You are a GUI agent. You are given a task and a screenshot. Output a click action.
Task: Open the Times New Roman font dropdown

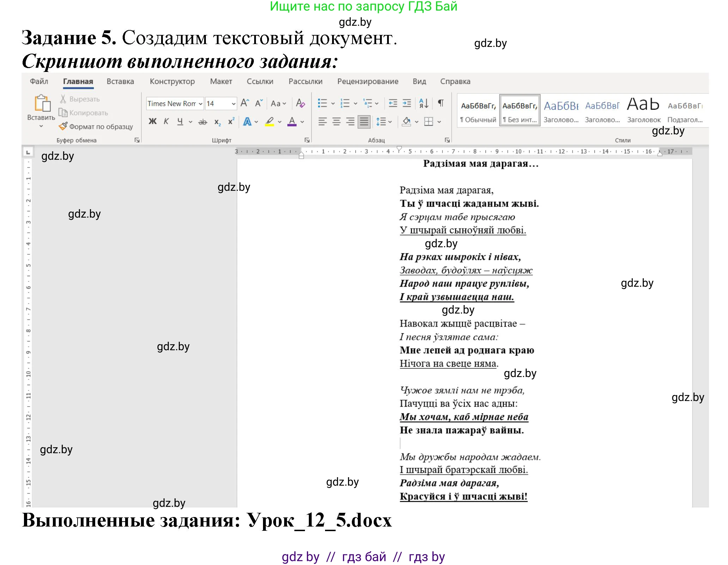200,103
